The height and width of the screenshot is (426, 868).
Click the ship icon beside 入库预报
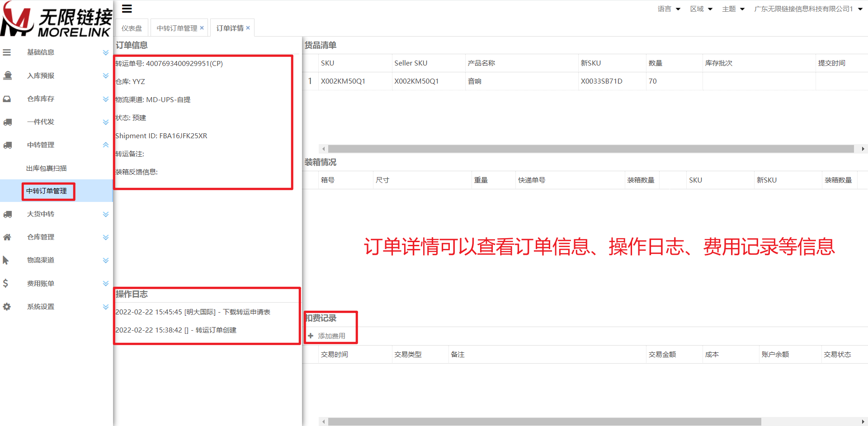pos(8,75)
